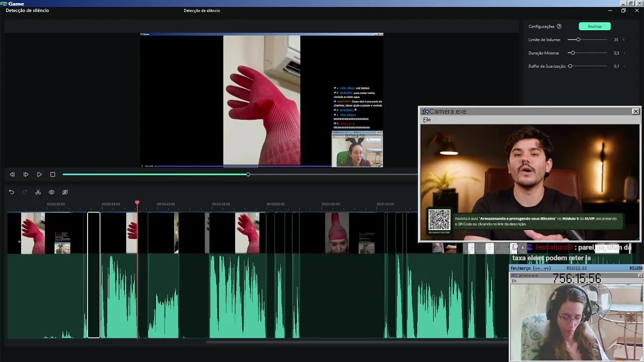The image size is (644, 362).
Task: Maximize the silence detection dialog
Action: coord(623,11)
